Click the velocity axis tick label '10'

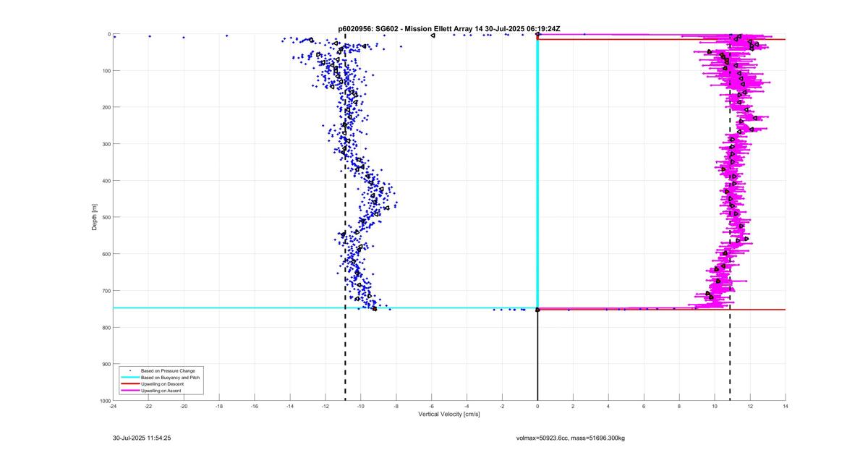click(715, 407)
